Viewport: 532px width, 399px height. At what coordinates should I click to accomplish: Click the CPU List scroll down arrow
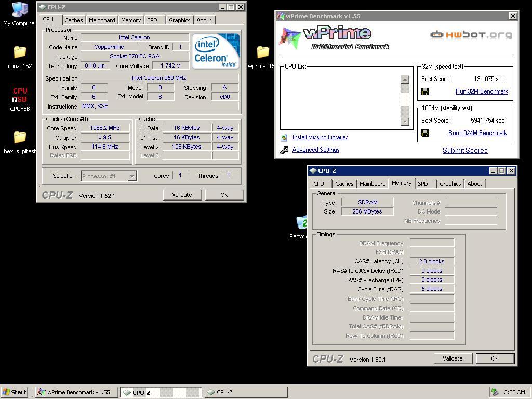coord(405,121)
